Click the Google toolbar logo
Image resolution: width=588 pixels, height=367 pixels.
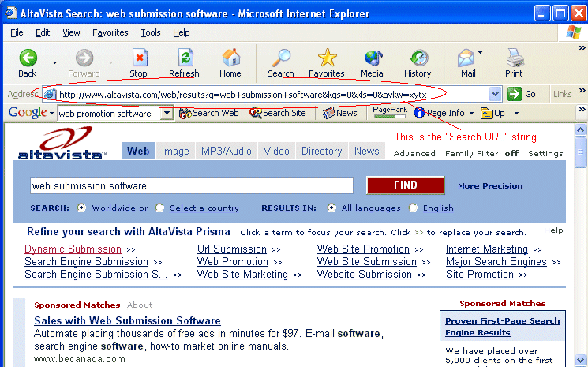(28, 112)
